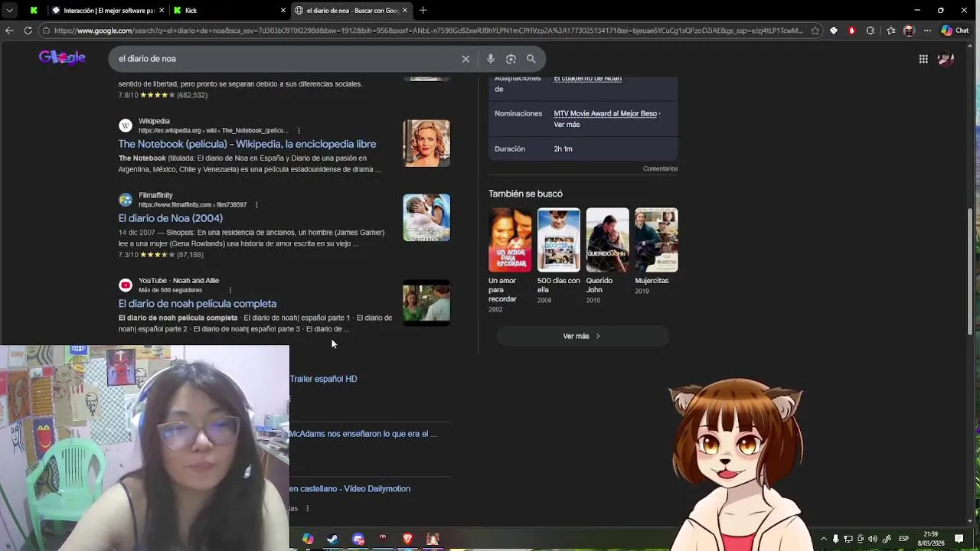Click the Comentarios feedback link
980x551 pixels.
(x=660, y=168)
